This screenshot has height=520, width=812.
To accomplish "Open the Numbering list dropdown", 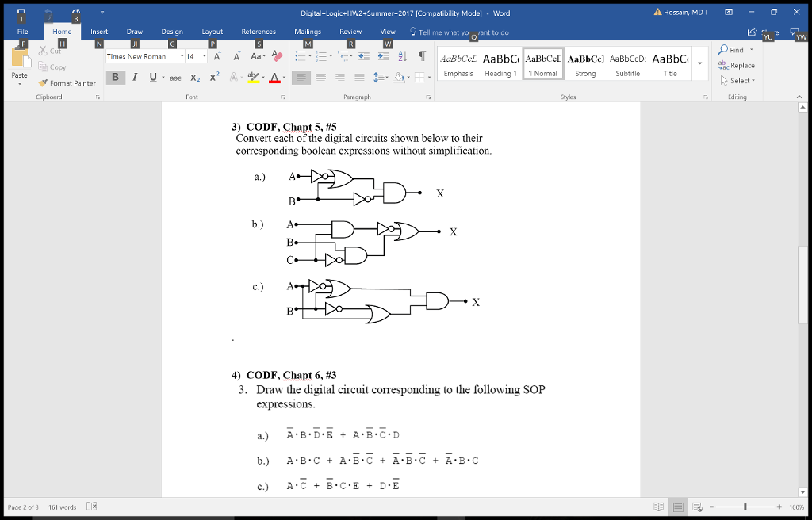I will click(x=331, y=56).
